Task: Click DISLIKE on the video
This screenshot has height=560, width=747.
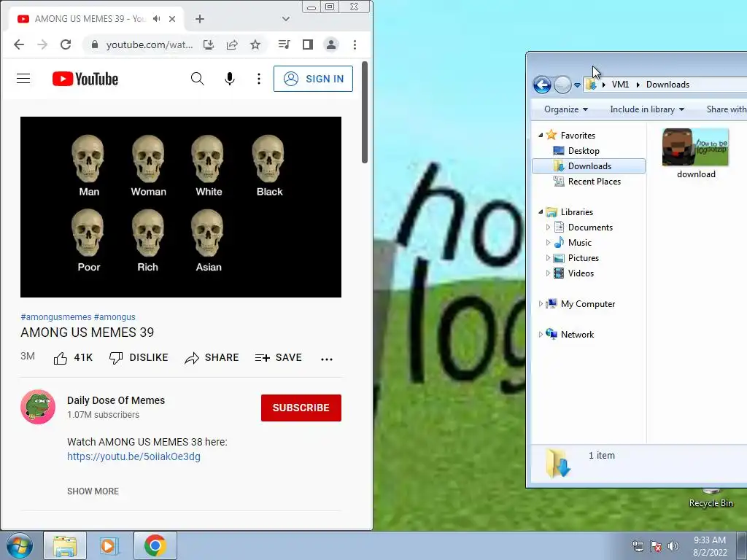Action: [x=139, y=357]
